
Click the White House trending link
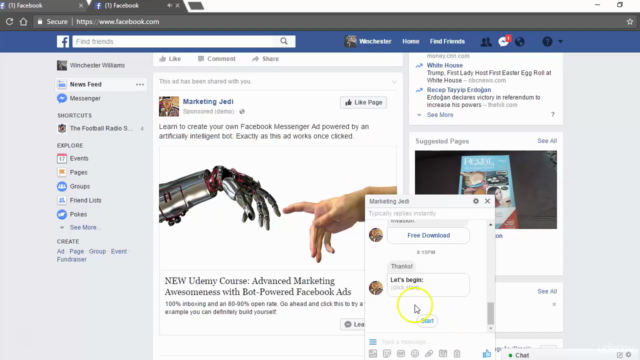coord(444,65)
